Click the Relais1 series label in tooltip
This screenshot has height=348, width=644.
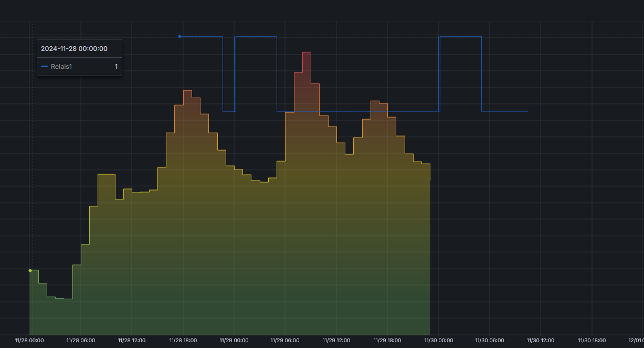click(61, 67)
